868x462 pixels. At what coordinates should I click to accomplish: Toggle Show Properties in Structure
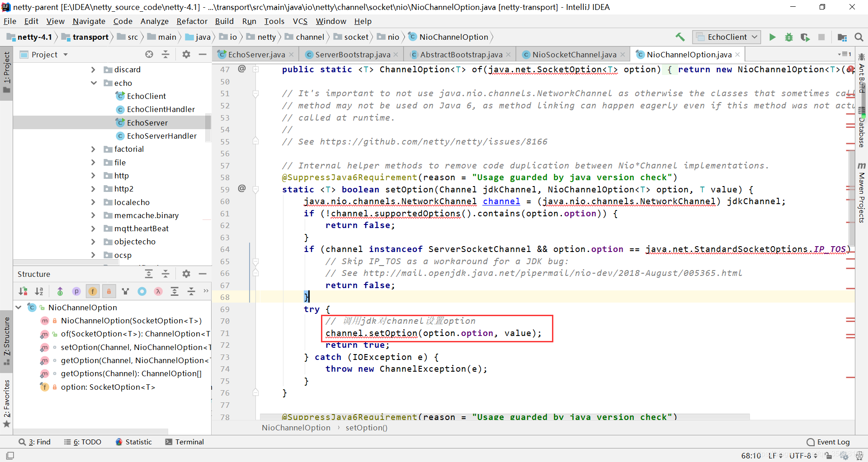76,291
